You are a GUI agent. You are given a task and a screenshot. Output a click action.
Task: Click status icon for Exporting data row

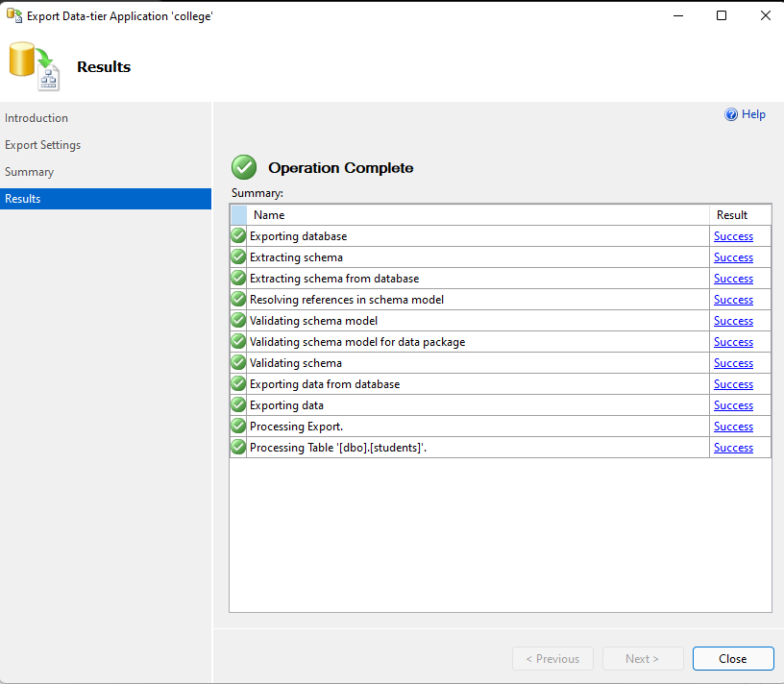238,405
